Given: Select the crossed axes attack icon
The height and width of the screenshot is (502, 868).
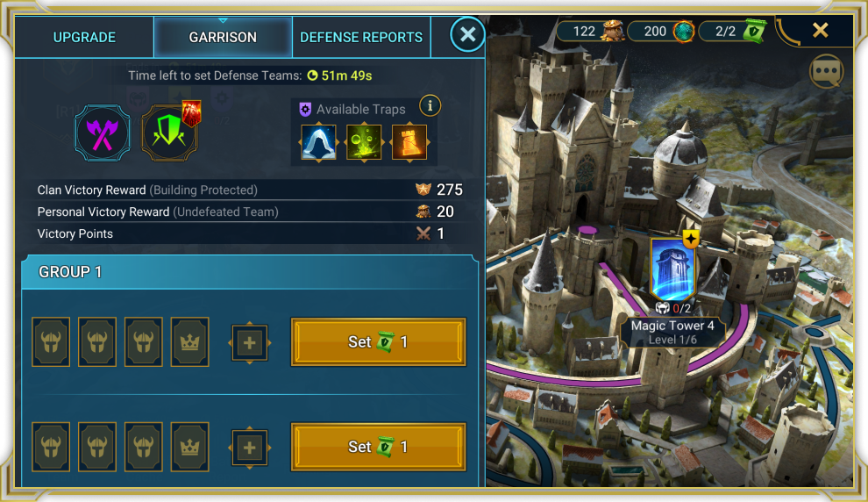Looking at the screenshot, I should tap(103, 133).
